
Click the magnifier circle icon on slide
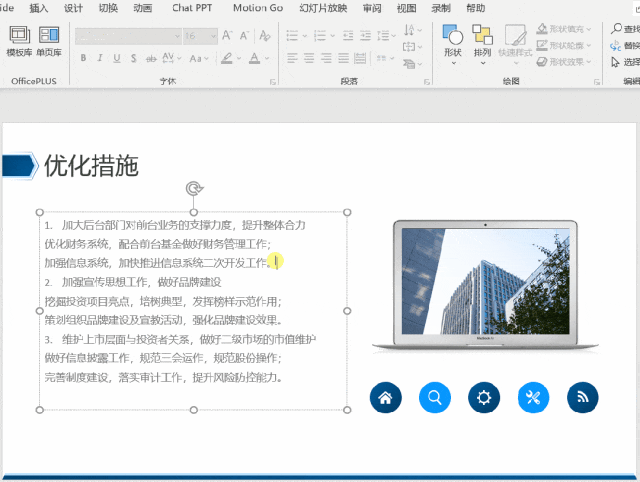[435, 397]
